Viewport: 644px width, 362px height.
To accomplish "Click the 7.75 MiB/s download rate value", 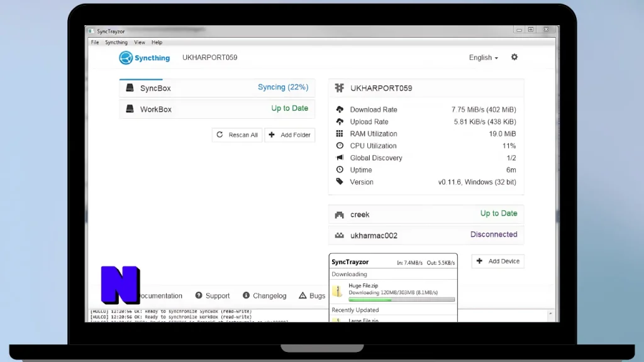I will tap(484, 109).
